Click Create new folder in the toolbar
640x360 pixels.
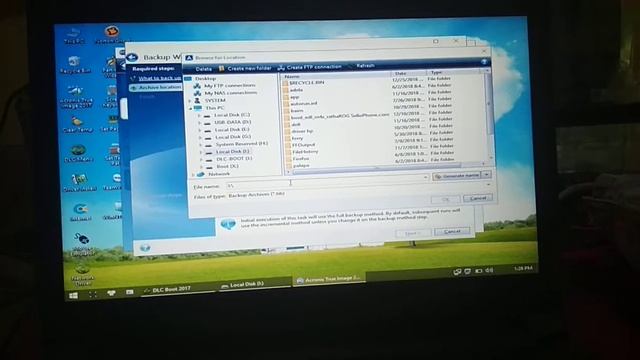tap(245, 68)
